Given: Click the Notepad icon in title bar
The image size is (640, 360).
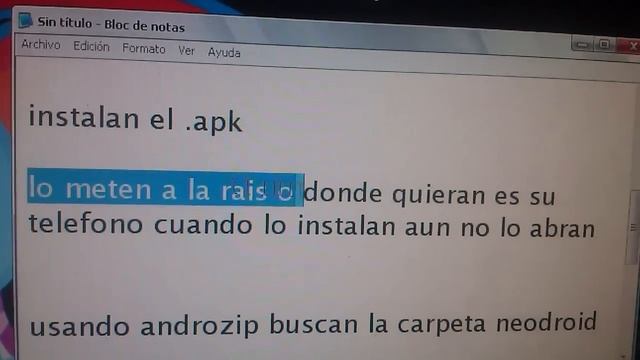Looking at the screenshot, I should click(25, 20).
